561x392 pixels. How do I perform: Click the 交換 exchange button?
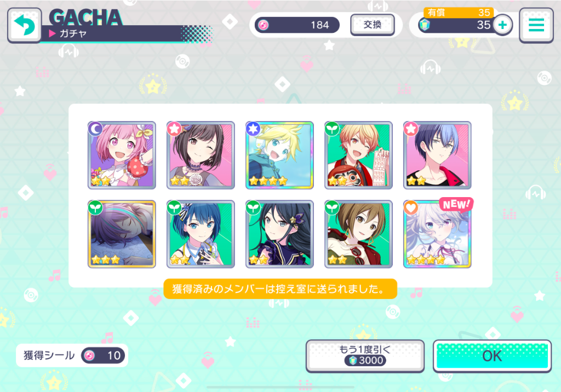[372, 25]
